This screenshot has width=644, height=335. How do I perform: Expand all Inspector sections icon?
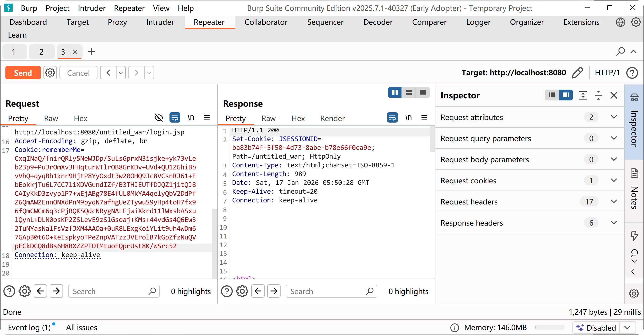point(583,95)
